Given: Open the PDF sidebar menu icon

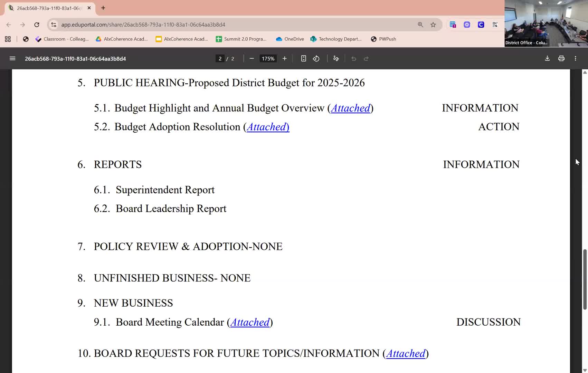Looking at the screenshot, I should 12,59.
